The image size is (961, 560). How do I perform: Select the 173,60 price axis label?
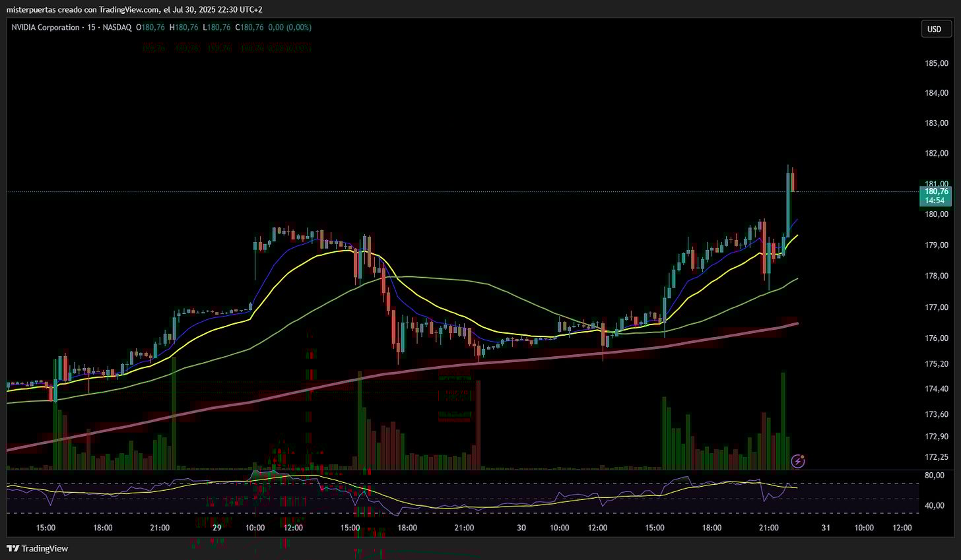pyautogui.click(x=937, y=415)
